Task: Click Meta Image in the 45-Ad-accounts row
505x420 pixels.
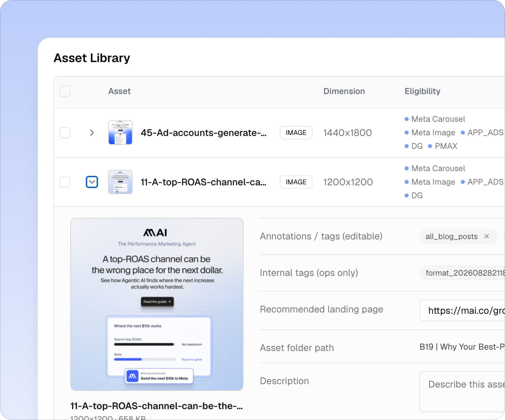Action: click(433, 133)
